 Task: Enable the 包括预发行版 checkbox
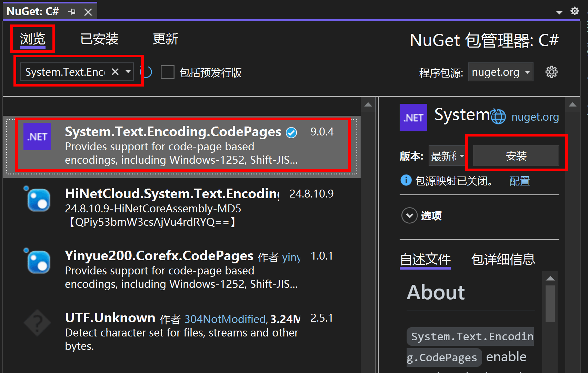point(168,72)
